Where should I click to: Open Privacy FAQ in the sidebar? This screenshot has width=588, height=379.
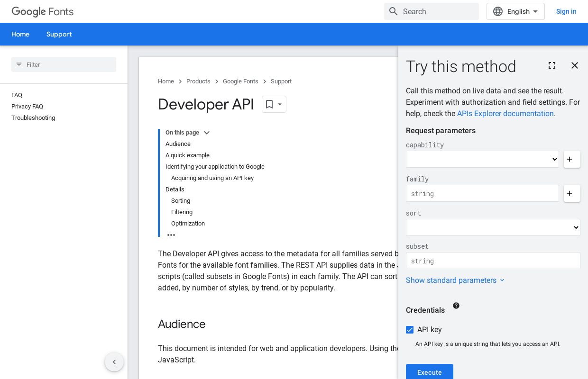click(x=27, y=107)
